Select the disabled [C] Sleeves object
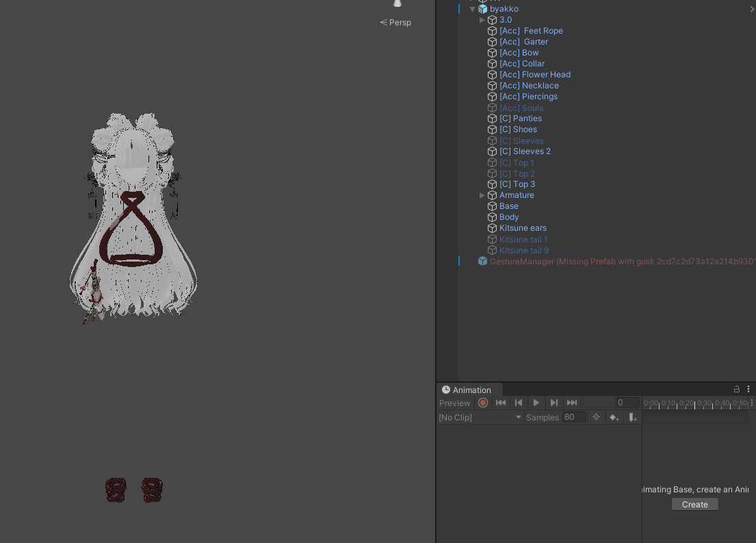756x543 pixels. pyautogui.click(x=522, y=141)
